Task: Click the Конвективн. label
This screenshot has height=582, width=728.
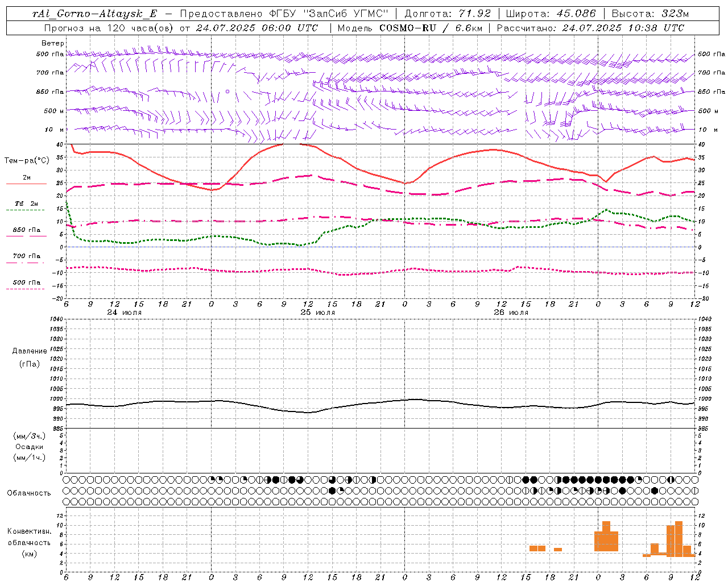Action: pyautogui.click(x=30, y=531)
